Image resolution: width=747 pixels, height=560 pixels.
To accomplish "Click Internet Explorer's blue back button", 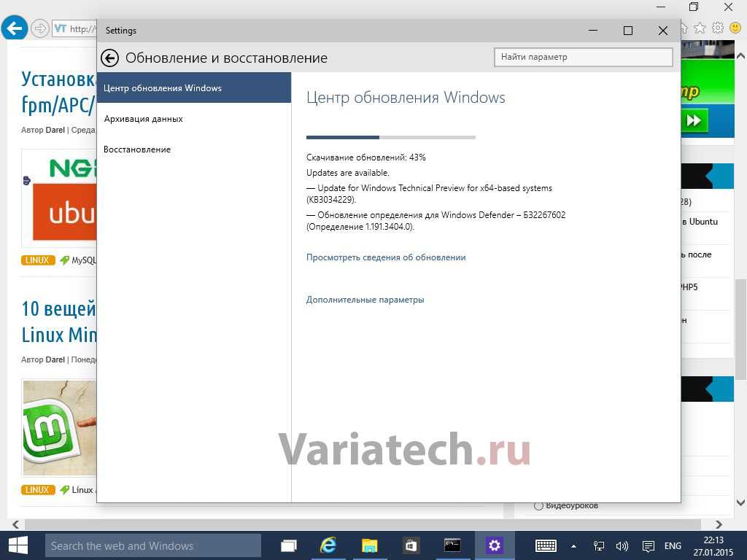I will [15, 28].
